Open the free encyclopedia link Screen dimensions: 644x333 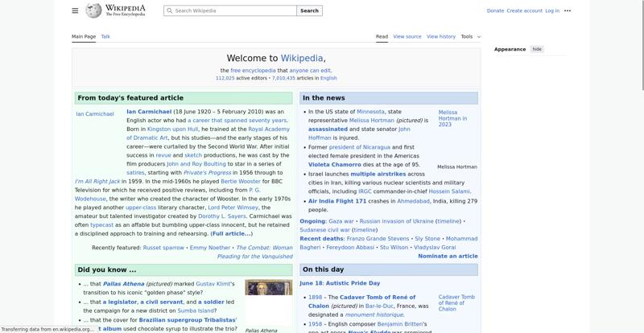253,71
